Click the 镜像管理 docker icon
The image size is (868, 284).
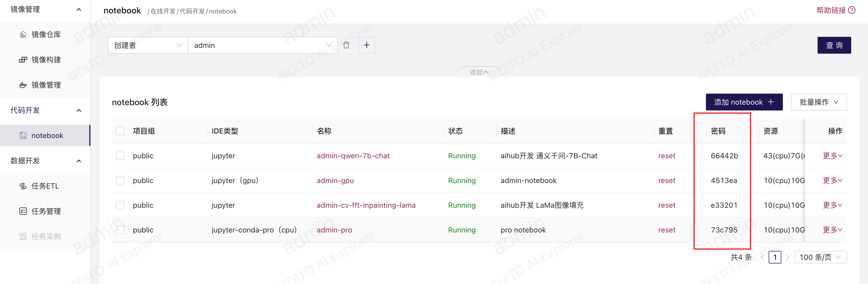point(23,85)
